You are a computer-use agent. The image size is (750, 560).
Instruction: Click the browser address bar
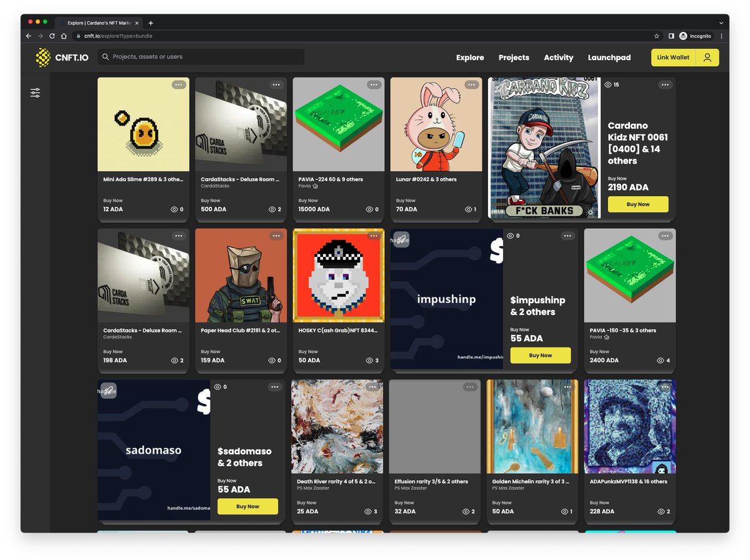point(367,36)
